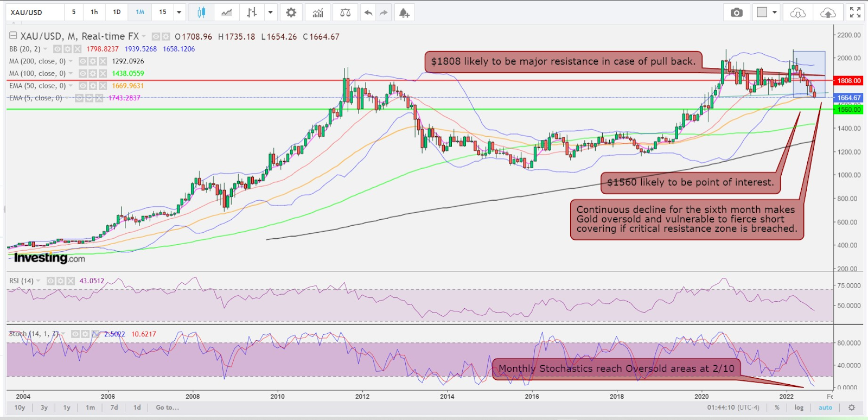868x420 pixels.
Task: Save chart layout to cloud
Action: (x=828, y=12)
